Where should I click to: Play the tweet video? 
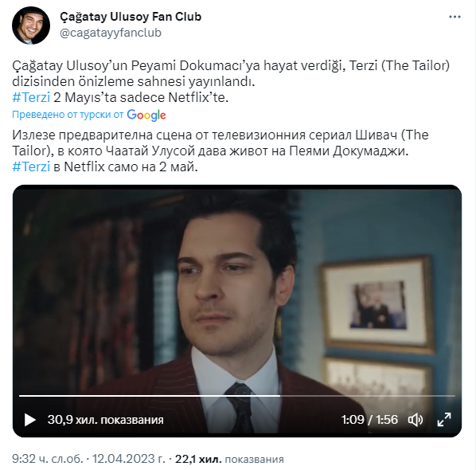pos(29,420)
